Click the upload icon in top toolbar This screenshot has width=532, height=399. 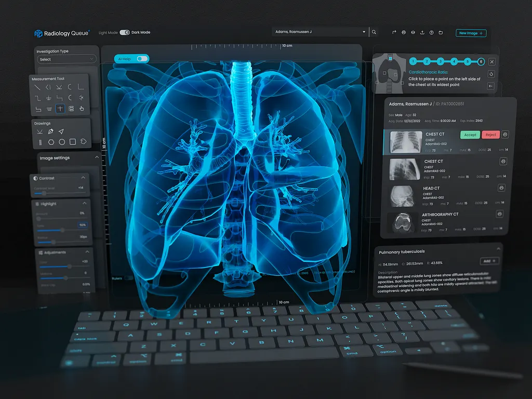pyautogui.click(x=422, y=33)
